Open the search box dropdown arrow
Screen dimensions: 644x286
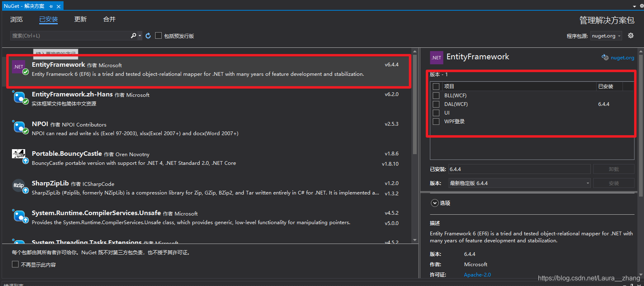coord(140,36)
